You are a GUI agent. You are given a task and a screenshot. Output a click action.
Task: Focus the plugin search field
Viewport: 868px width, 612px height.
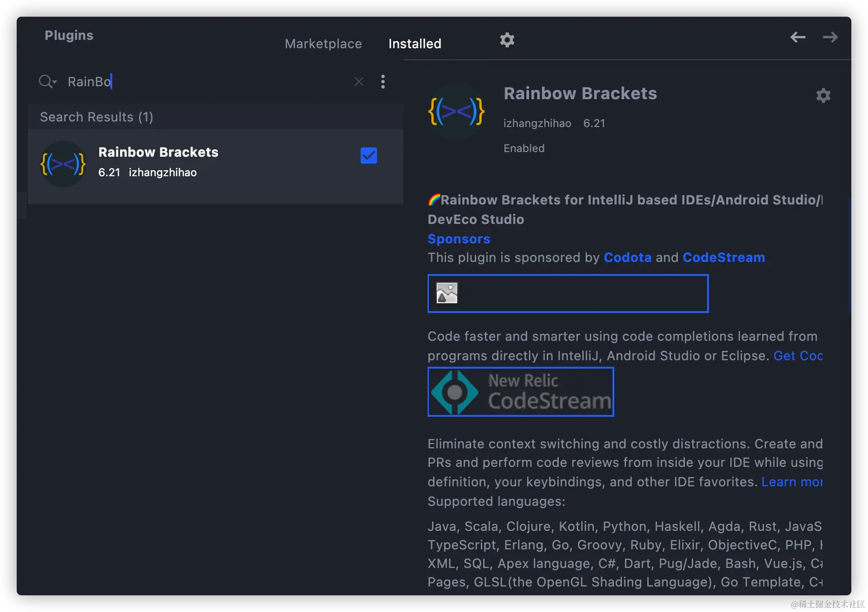[208, 82]
